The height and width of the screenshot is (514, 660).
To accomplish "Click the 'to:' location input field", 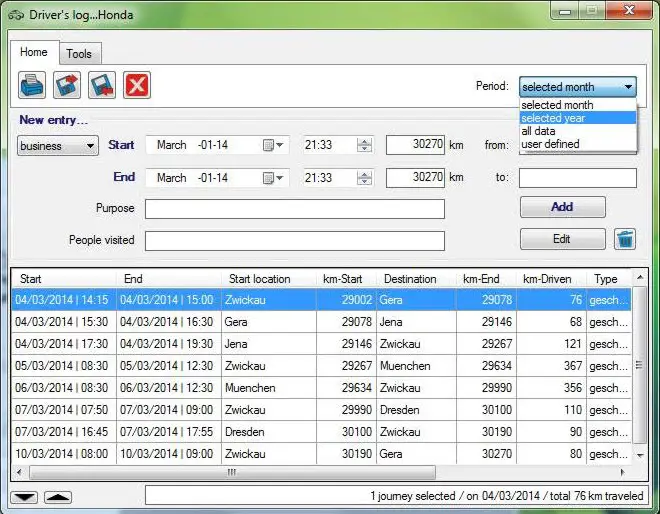I will click(x=578, y=178).
